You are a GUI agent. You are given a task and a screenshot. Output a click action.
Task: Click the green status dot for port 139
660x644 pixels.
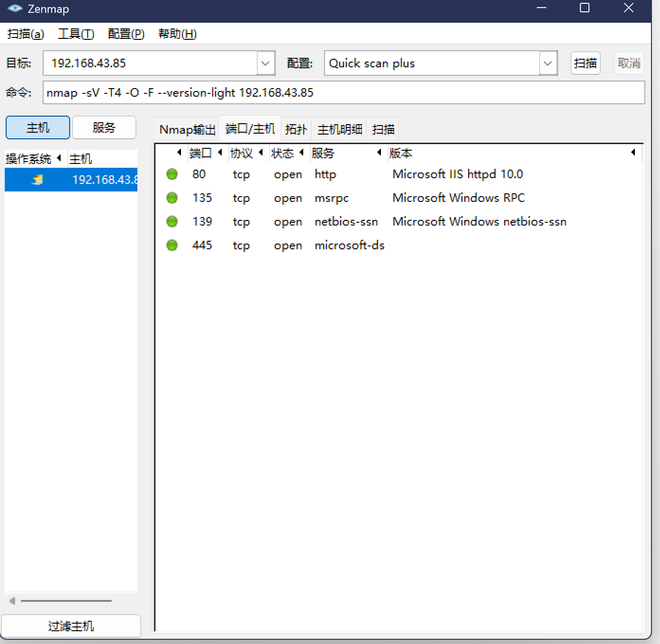(x=172, y=222)
